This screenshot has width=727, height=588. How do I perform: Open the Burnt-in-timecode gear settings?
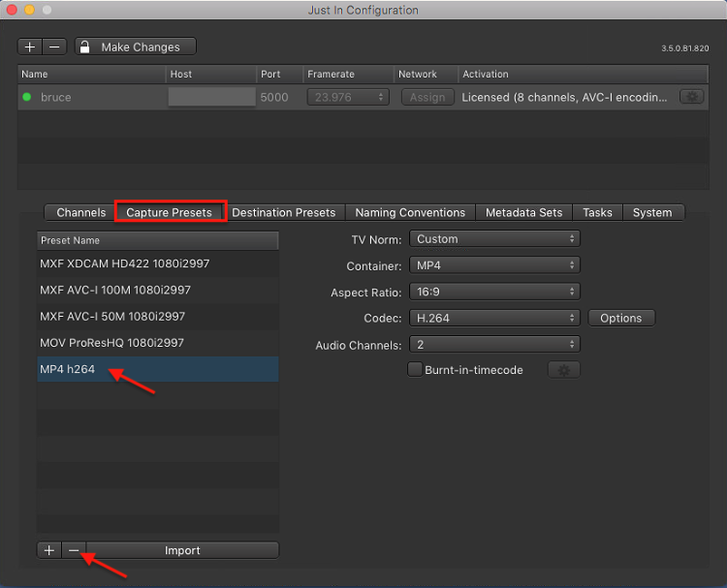click(564, 370)
